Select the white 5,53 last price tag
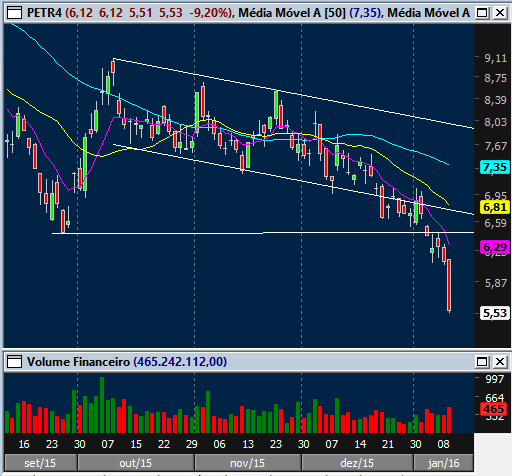The width and height of the screenshot is (512, 476). [495, 313]
